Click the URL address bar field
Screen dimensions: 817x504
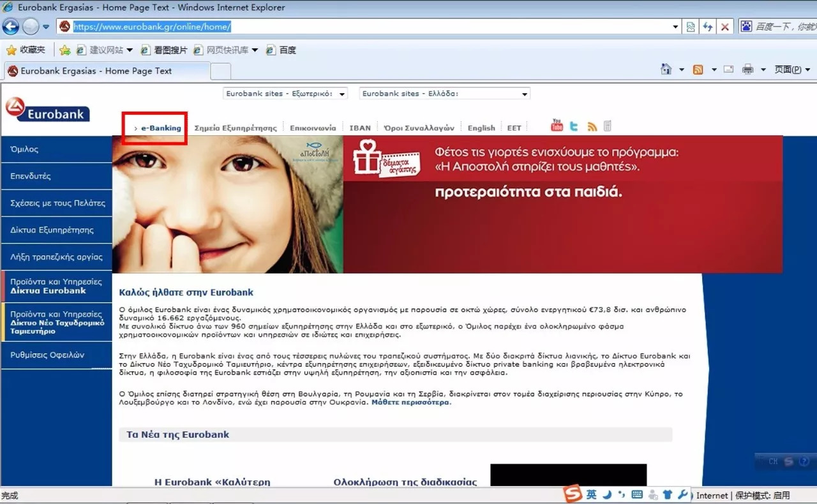click(x=370, y=27)
